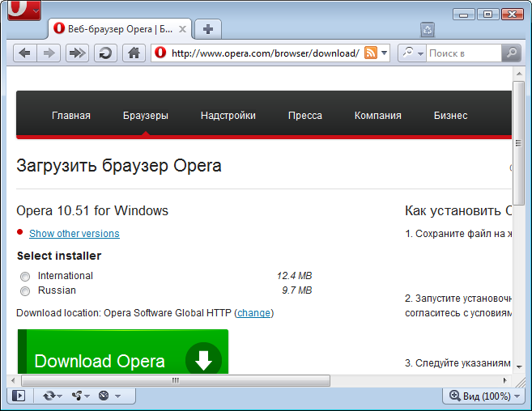
Task: Click the Opera 10.51 for Windows heading
Action: click(92, 210)
